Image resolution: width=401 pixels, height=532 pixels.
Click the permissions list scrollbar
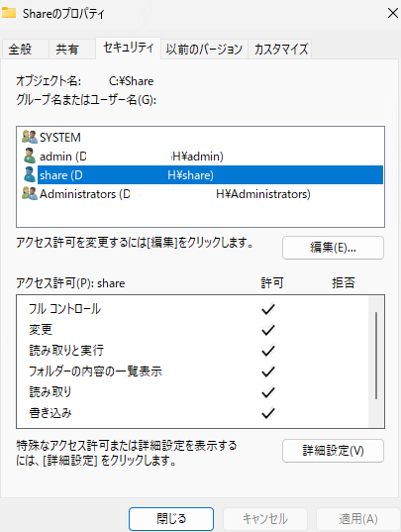tap(376, 356)
